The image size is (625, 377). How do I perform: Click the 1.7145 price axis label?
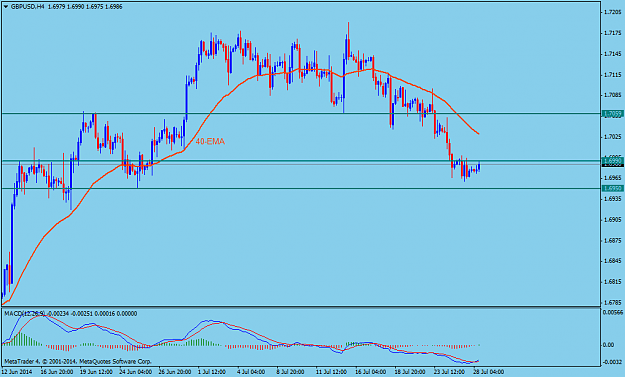click(x=613, y=54)
